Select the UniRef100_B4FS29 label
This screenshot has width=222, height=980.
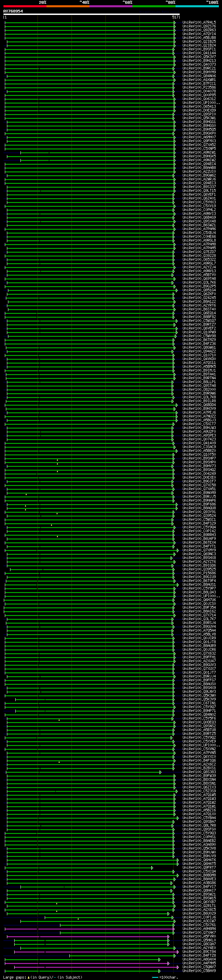tap(199, 524)
